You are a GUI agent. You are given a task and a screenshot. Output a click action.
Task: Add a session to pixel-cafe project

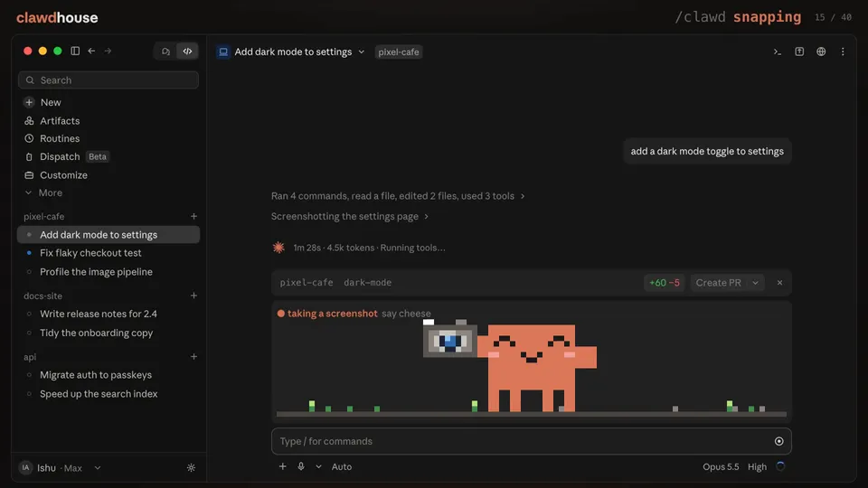coord(193,216)
